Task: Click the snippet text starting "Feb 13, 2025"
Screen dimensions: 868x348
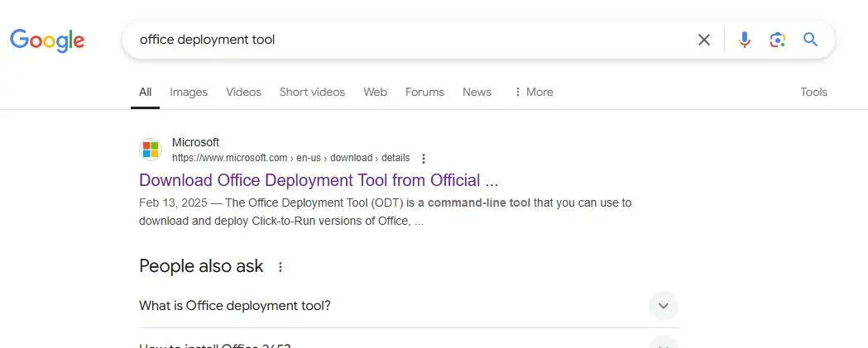Action: pos(386,212)
